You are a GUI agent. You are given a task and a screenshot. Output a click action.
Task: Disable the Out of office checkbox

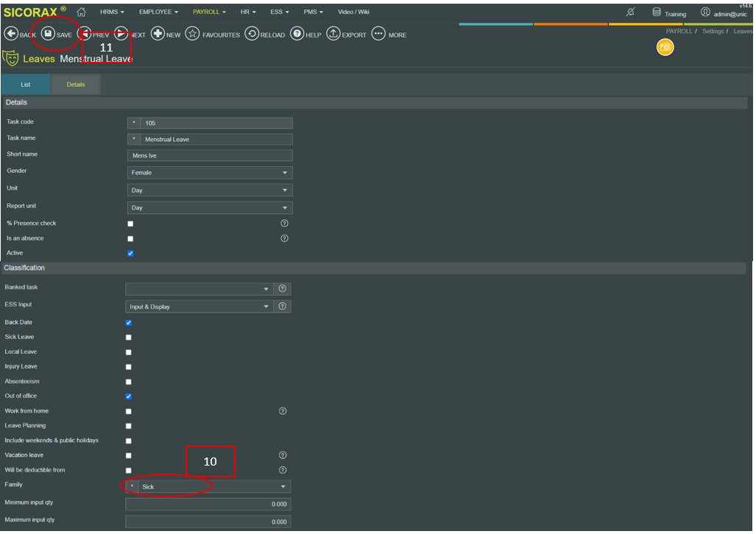tap(128, 396)
